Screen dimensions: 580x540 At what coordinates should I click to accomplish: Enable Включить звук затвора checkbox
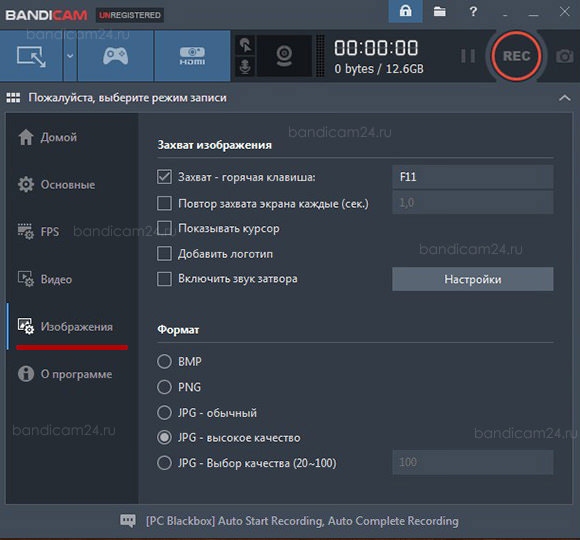coord(164,279)
